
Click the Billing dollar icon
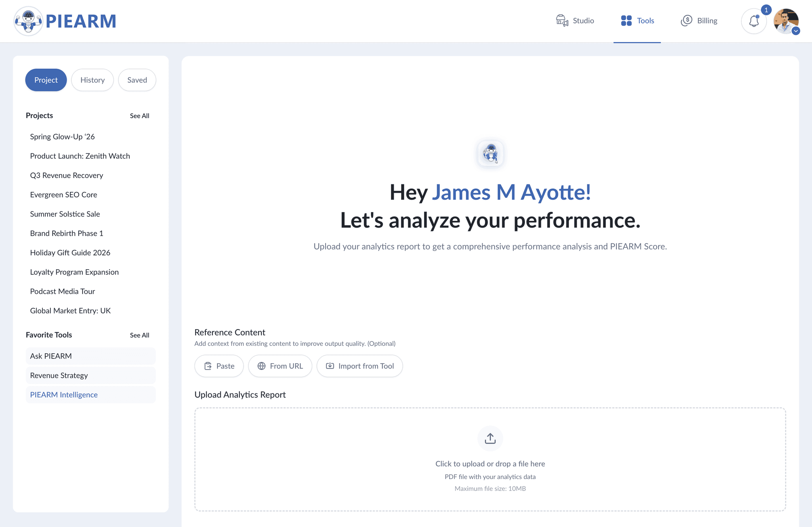click(686, 21)
